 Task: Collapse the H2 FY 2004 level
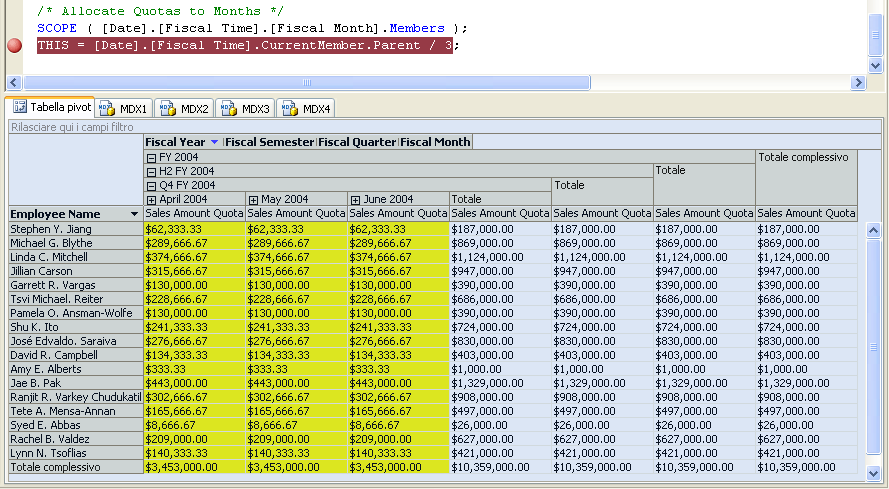point(151,171)
